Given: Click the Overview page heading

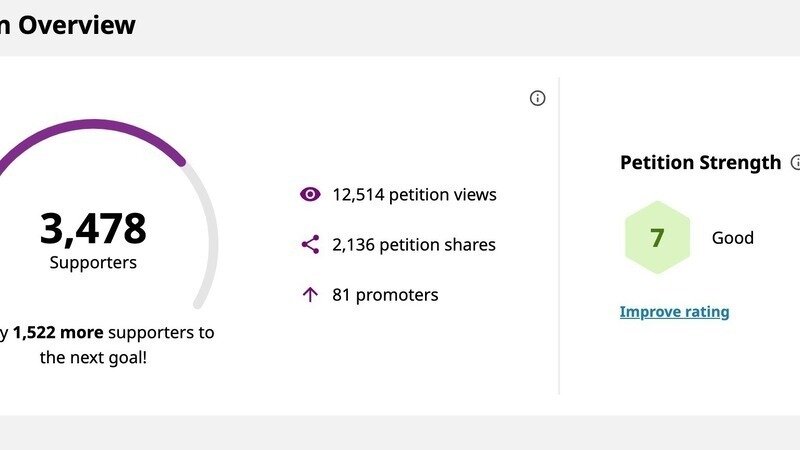Looking at the screenshot, I should [68, 25].
